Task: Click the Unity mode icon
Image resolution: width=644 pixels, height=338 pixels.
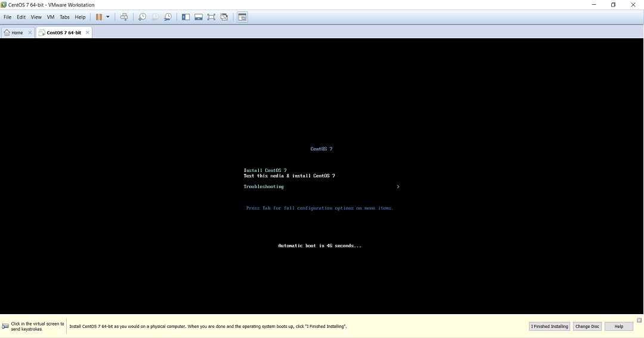Action: point(224,17)
